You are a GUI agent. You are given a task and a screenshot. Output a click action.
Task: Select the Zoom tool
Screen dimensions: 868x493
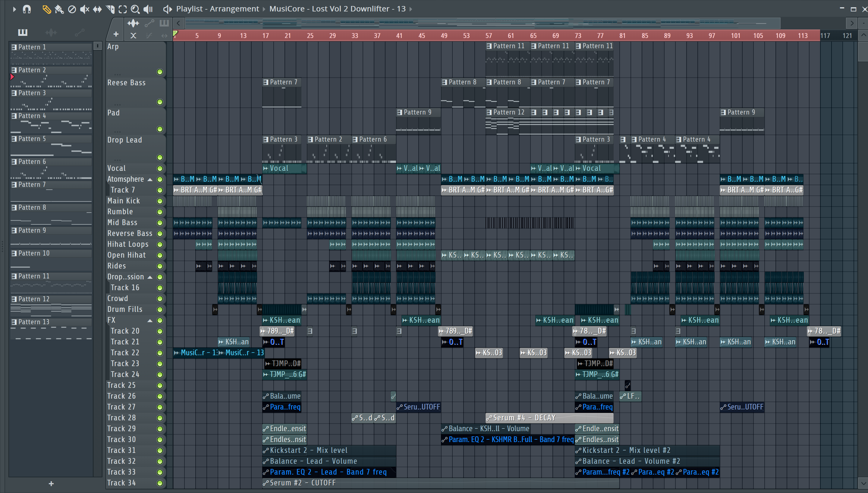135,9
